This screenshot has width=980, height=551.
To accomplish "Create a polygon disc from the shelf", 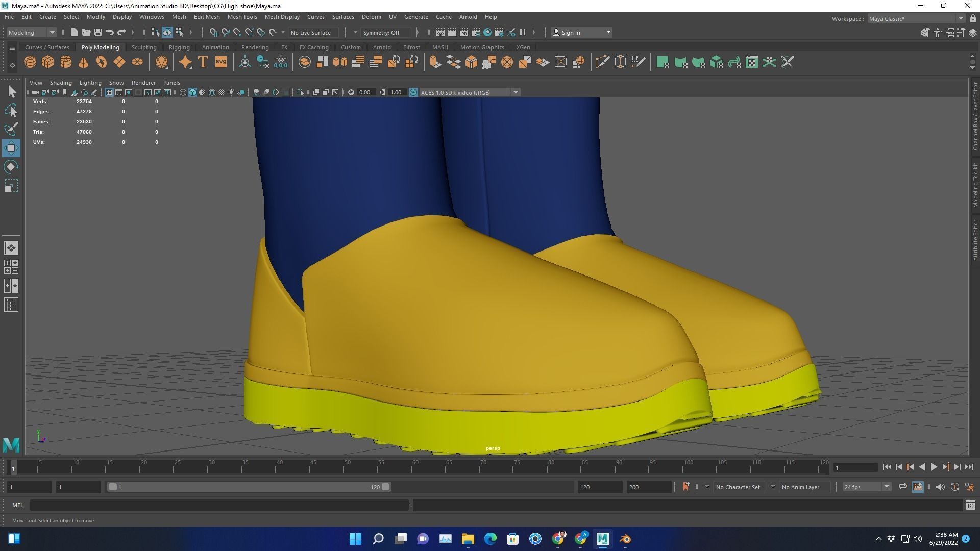I will coord(137,62).
